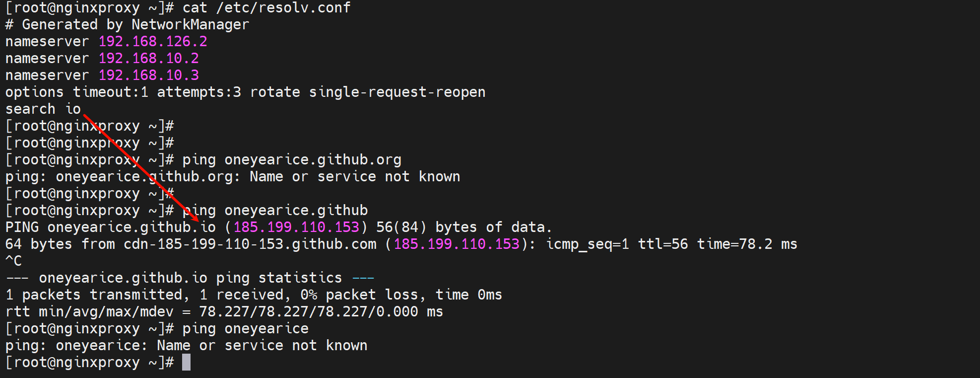Click the '0% packet loss' text
Image resolution: width=980 pixels, height=378 pixels.
(x=359, y=295)
